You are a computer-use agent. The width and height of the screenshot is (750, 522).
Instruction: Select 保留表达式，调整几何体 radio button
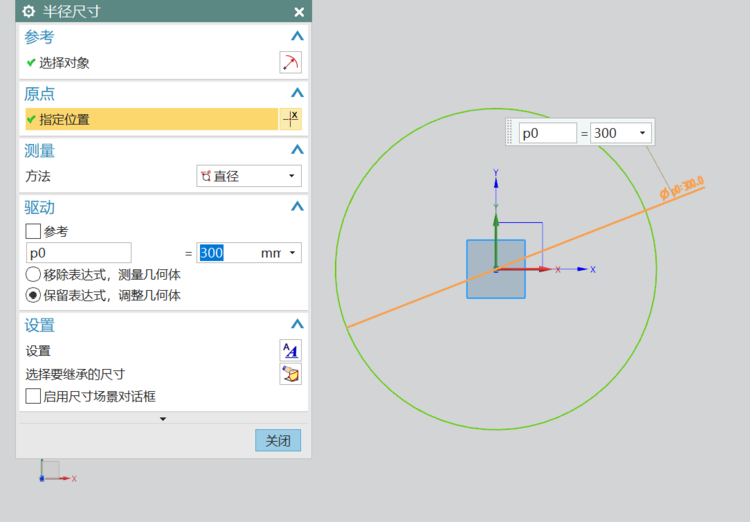33,295
